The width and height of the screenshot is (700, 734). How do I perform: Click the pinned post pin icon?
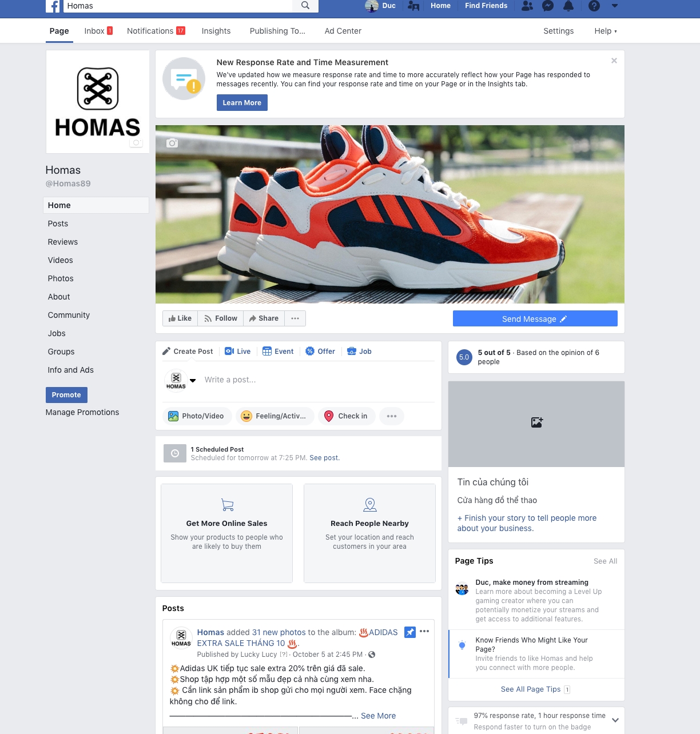pyautogui.click(x=410, y=632)
